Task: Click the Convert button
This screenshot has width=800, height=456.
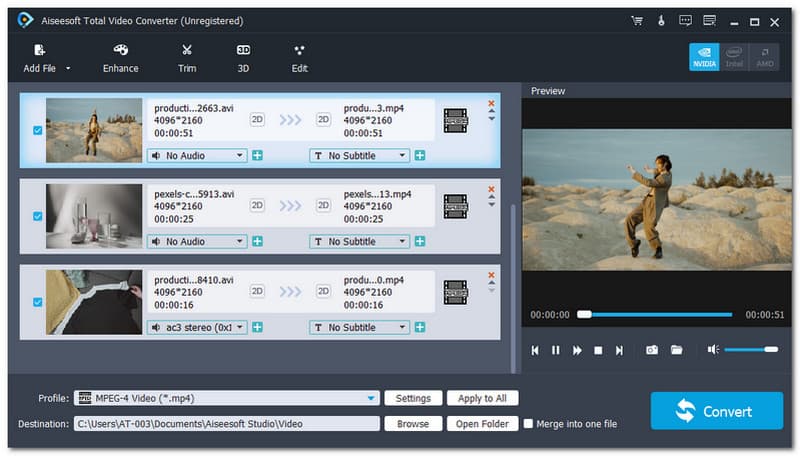Action: point(716,410)
